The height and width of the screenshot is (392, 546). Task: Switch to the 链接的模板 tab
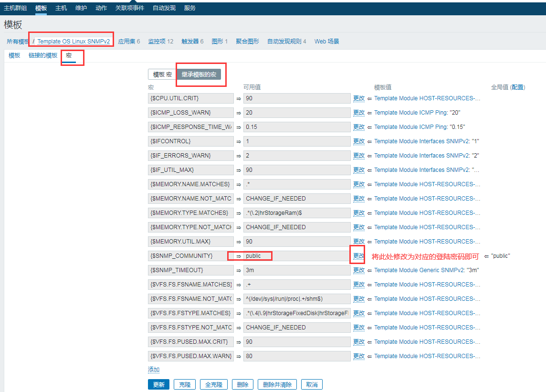coord(43,55)
